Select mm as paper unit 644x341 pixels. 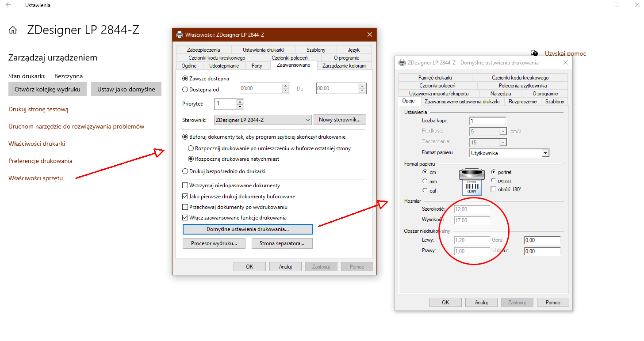425,181
